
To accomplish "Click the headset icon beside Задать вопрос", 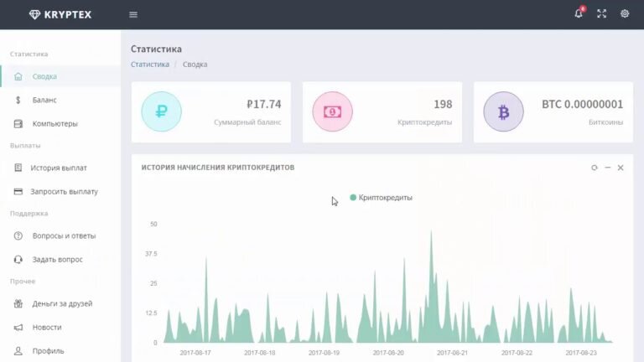I will (x=18, y=260).
